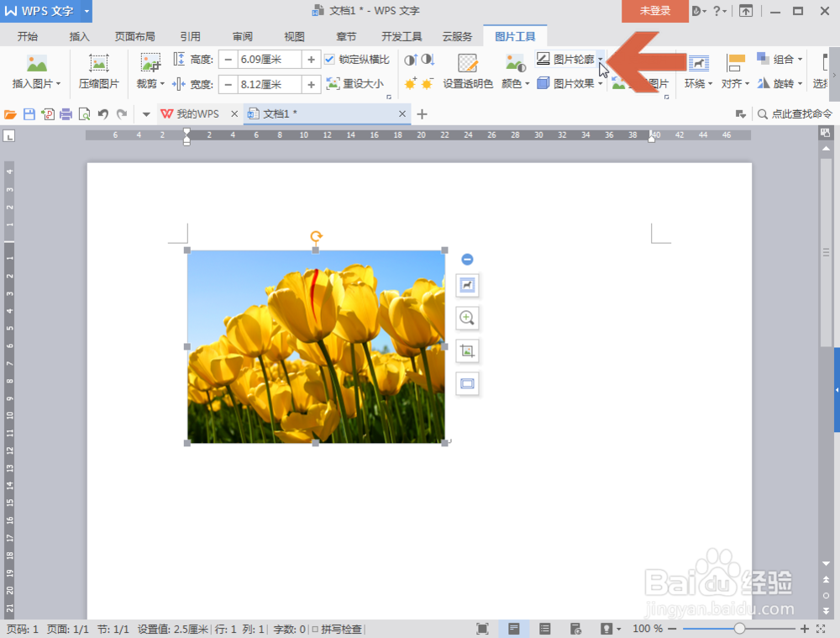Click the layout options icon beside picture
Viewport: 840px width, 638px height.
tap(467, 285)
